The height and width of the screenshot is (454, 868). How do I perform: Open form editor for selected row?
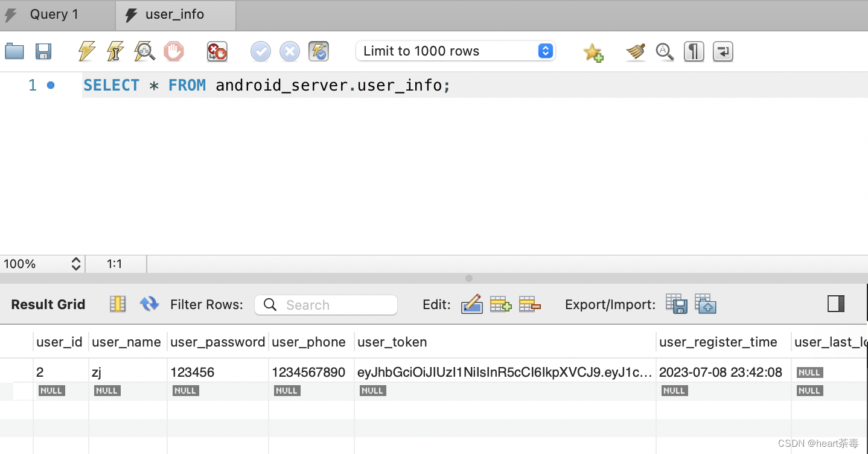[471, 304]
